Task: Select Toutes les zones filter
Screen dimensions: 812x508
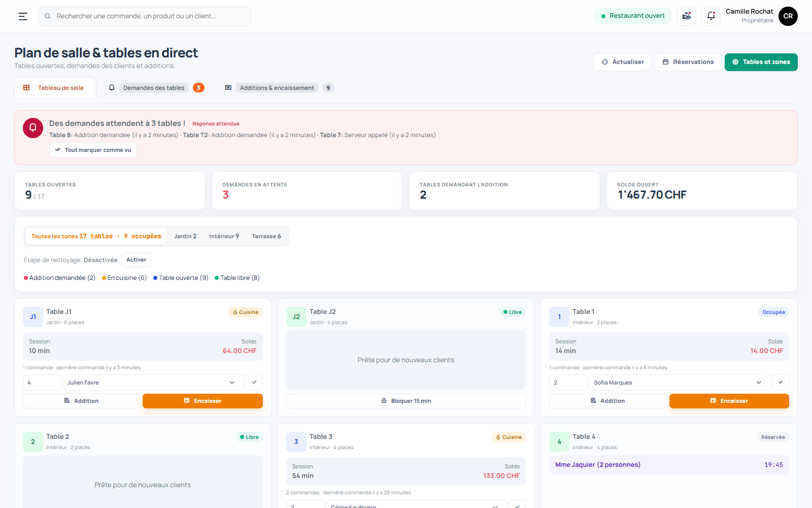Action: 96,236
